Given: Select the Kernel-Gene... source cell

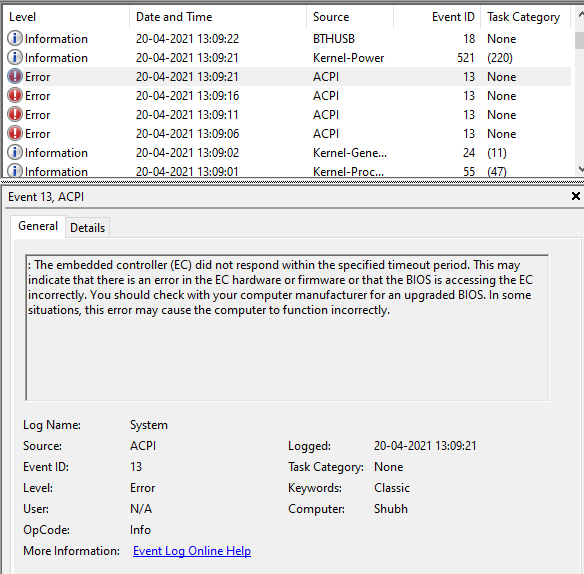Looking at the screenshot, I should (350, 153).
